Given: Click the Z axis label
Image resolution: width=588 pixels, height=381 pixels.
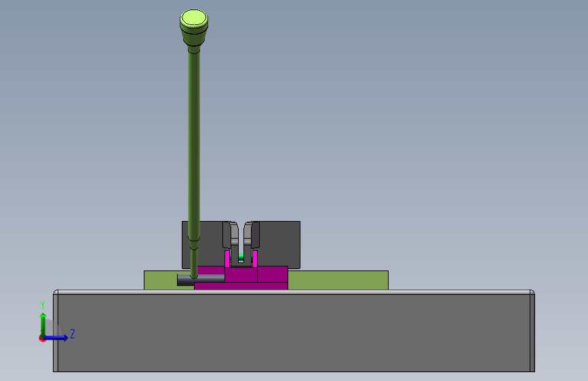Looking at the screenshot, I should [x=73, y=334].
